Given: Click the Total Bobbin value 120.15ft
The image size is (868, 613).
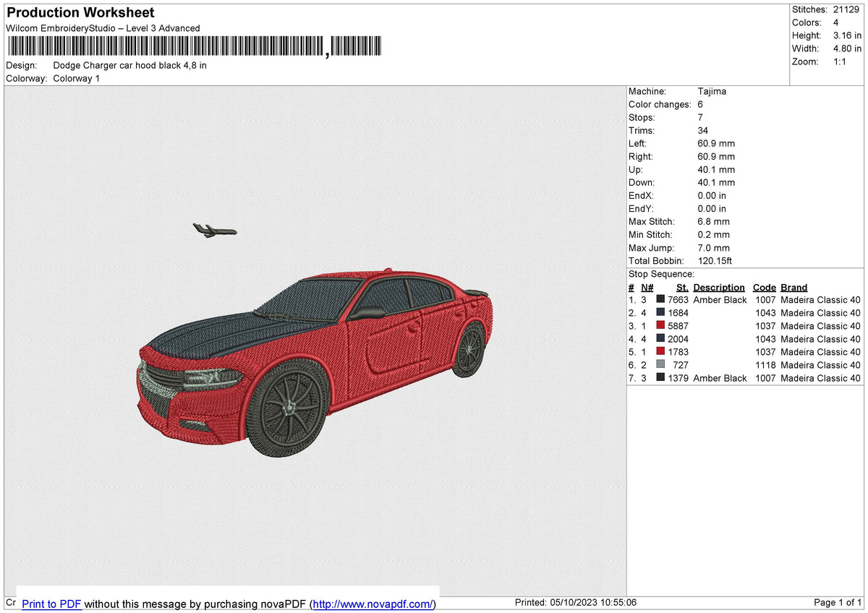Looking at the screenshot, I should [x=715, y=261].
